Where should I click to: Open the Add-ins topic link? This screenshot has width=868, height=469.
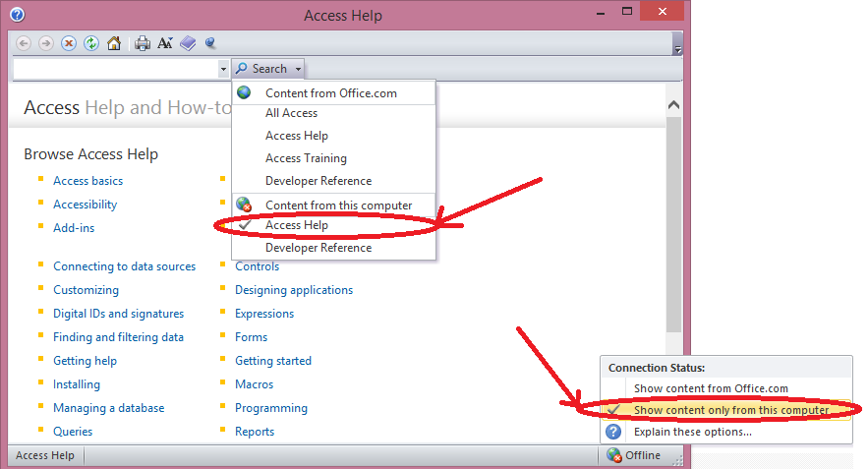tap(74, 227)
